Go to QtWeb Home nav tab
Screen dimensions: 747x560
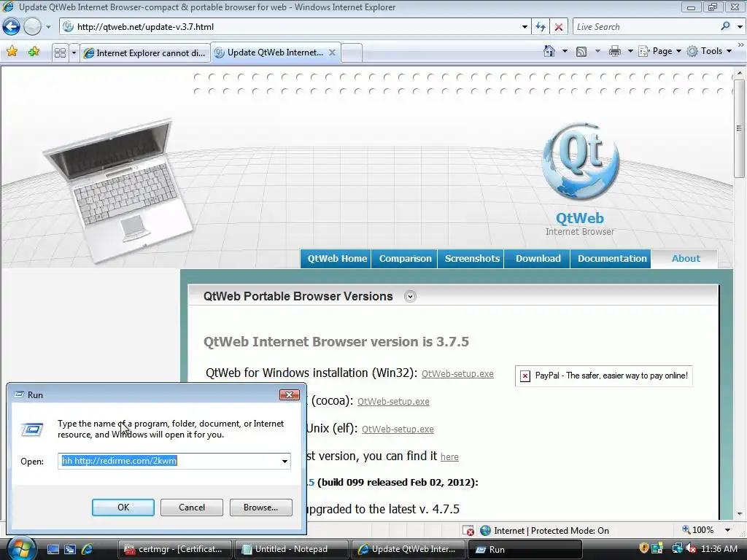tap(336, 259)
